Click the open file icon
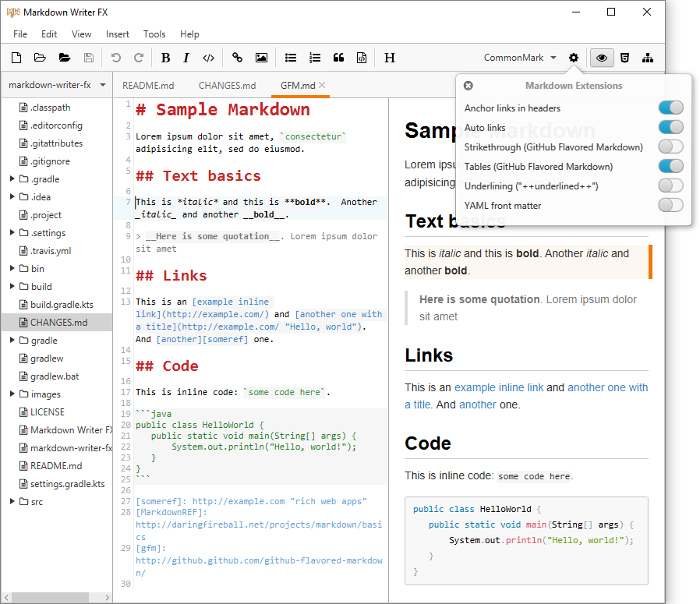This screenshot has height=604, width=700. coord(41,58)
